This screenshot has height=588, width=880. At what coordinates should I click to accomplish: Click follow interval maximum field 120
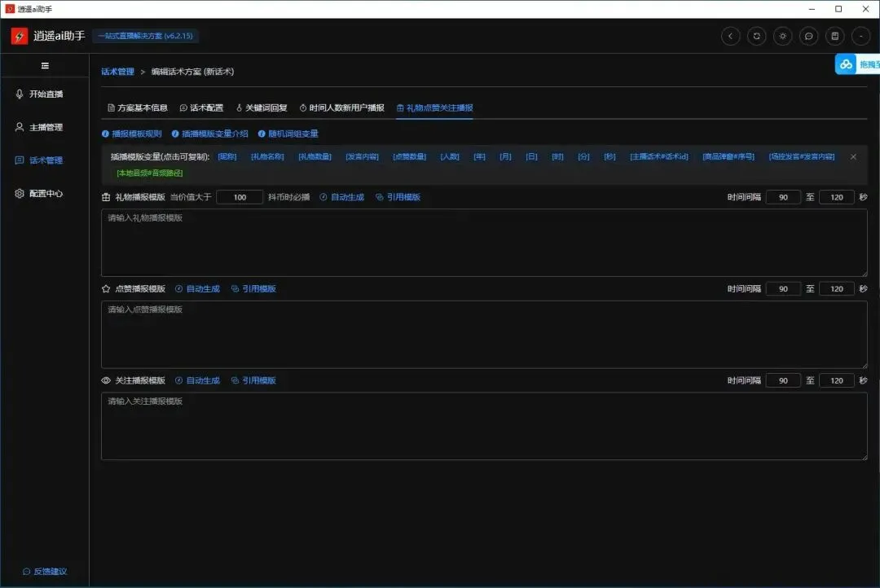(x=836, y=380)
